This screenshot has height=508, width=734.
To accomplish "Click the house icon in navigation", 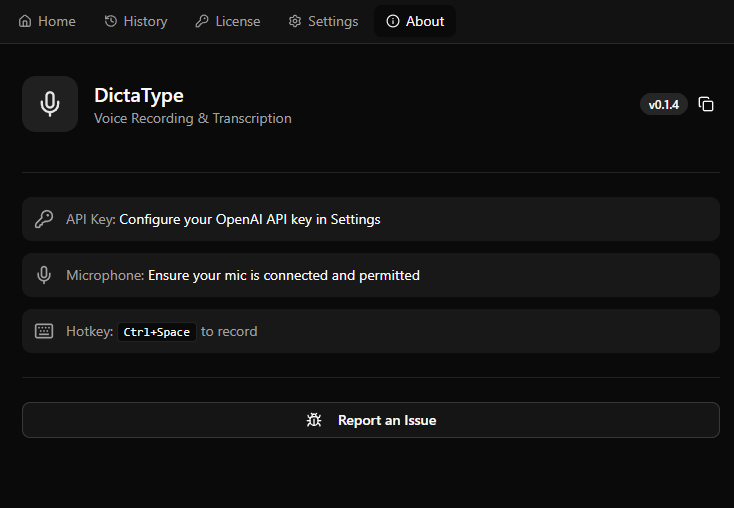I will 25,21.
